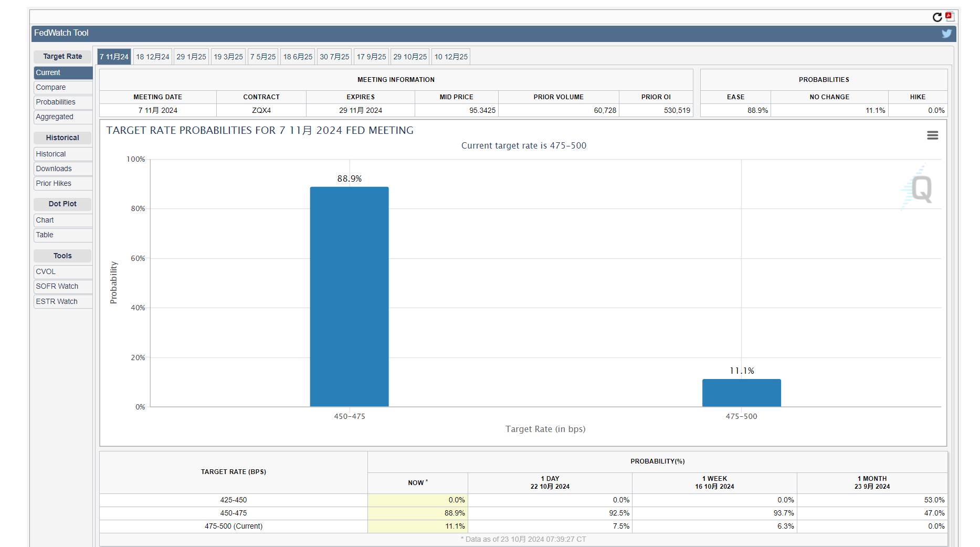Click the prior OI 530,519 value

click(x=656, y=111)
